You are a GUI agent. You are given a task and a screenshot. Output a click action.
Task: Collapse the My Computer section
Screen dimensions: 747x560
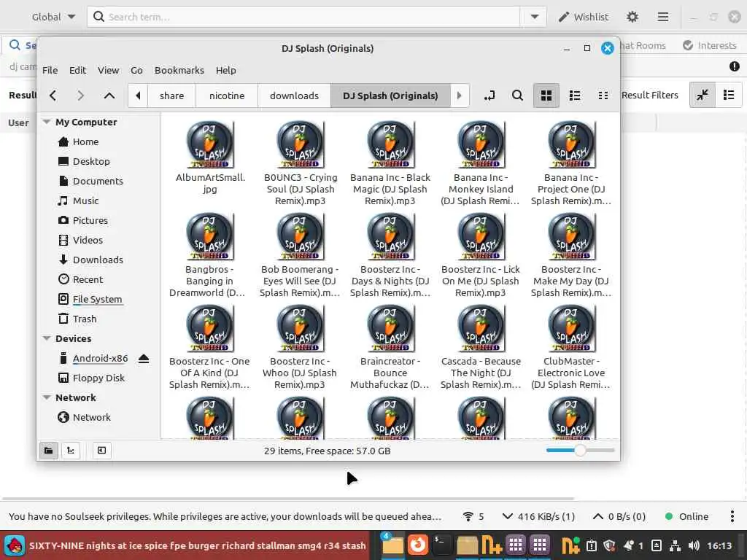pos(46,122)
